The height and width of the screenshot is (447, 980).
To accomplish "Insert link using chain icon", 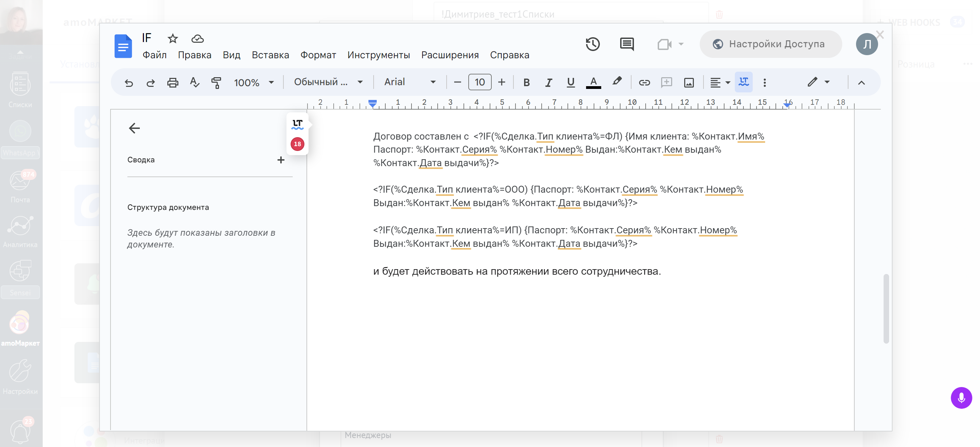I will (x=644, y=82).
